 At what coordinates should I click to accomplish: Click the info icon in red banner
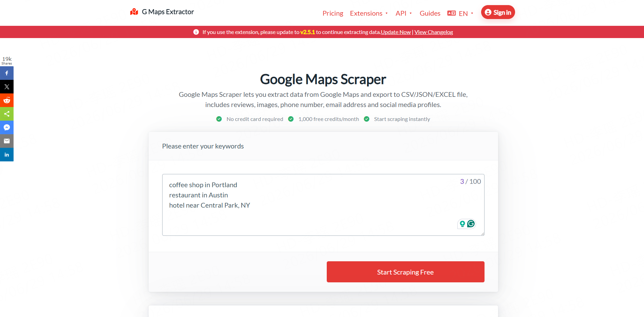196,32
